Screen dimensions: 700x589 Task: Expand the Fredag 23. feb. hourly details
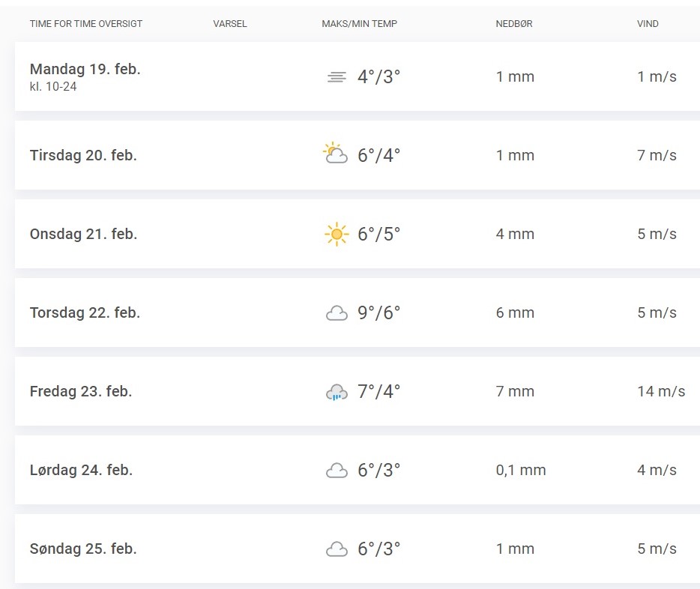coord(81,392)
